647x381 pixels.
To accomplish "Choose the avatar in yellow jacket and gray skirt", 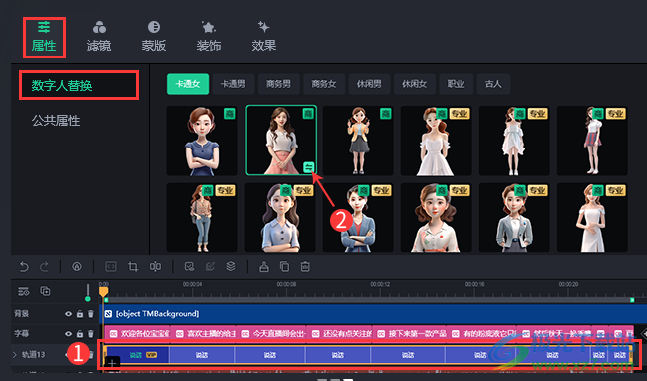I will pos(358,141).
